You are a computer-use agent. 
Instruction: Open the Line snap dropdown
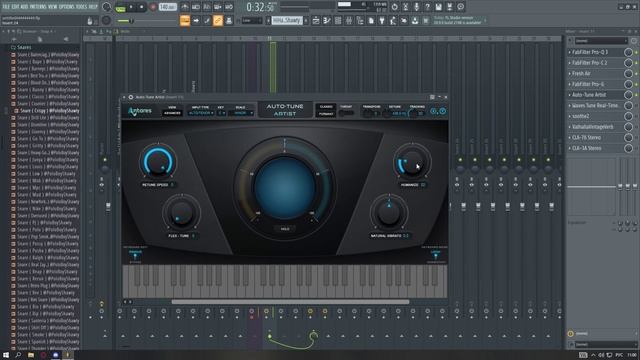click(x=251, y=20)
